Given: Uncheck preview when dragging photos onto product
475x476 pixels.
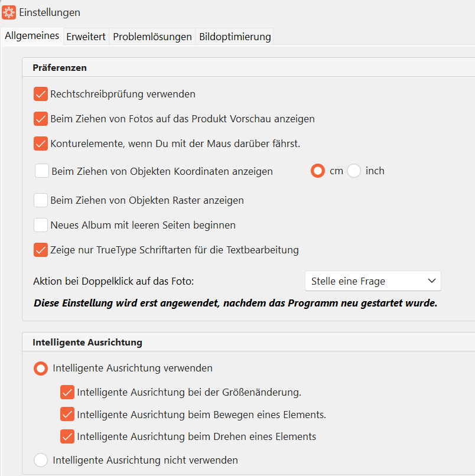Looking at the screenshot, I should point(40,118).
